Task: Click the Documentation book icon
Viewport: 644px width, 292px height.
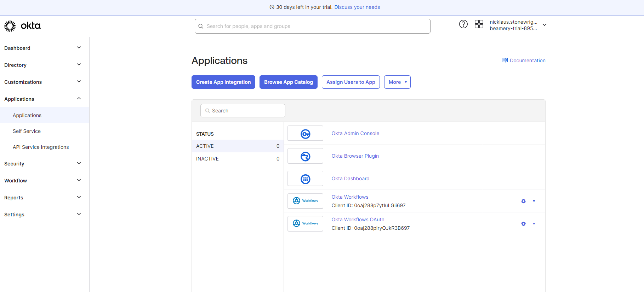Action: tap(505, 60)
